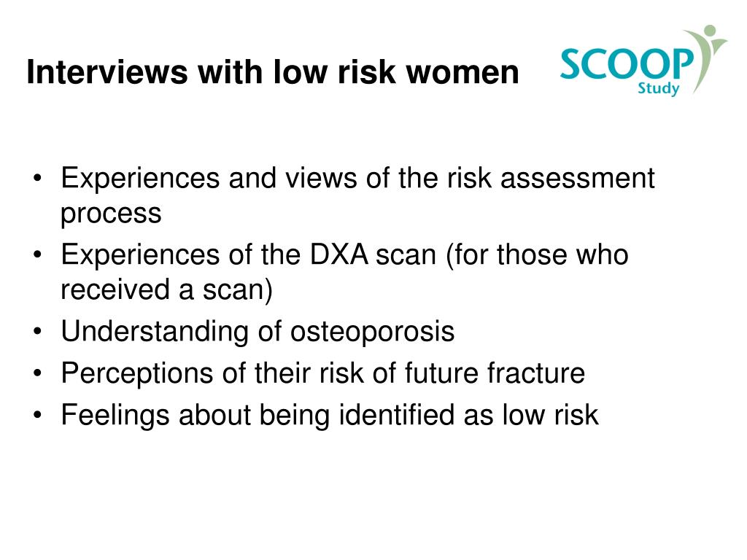The height and width of the screenshot is (560, 747).
Task: Click the bullet before Feelings about being identified
Action: tap(38, 415)
